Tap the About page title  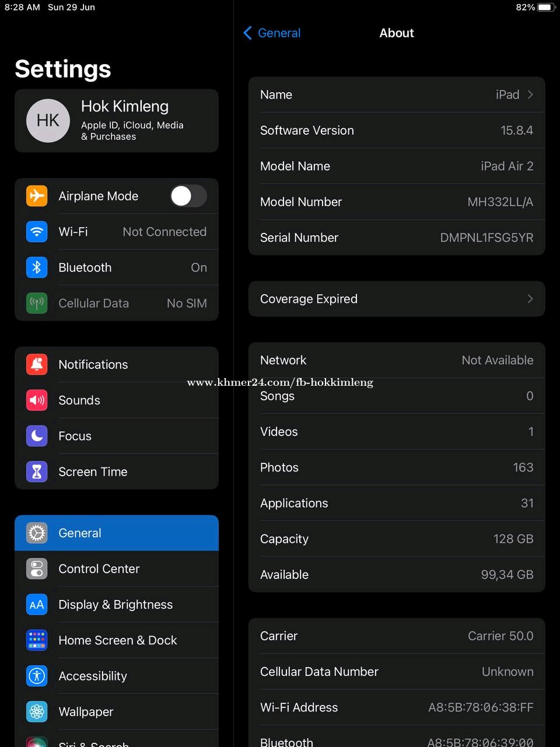[x=397, y=33]
